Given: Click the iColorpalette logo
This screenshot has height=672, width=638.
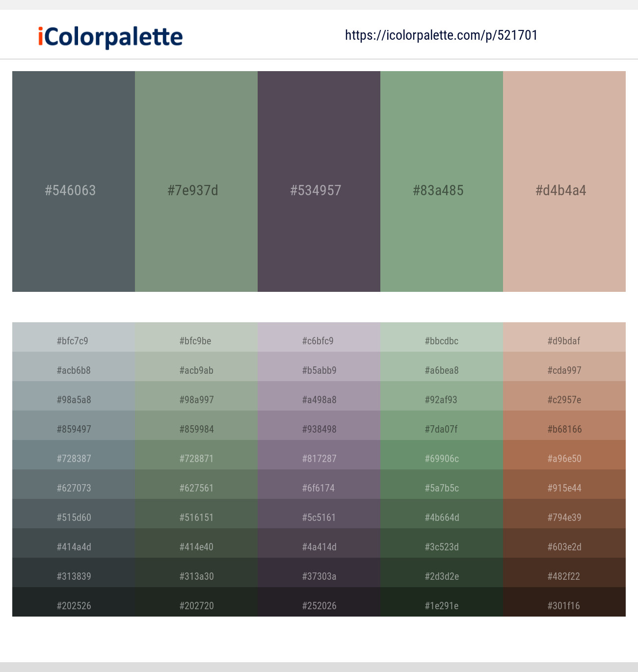Looking at the screenshot, I should [108, 36].
